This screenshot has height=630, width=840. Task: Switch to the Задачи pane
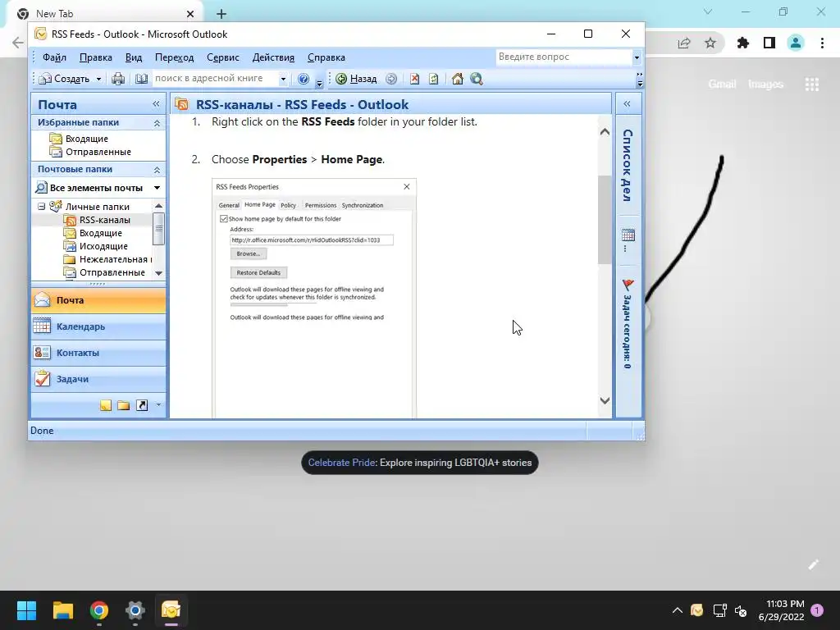[98, 379]
